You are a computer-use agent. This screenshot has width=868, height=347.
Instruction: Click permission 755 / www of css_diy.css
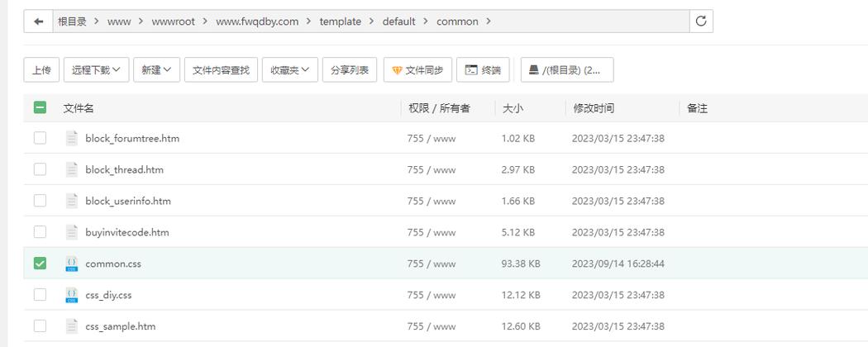click(432, 295)
